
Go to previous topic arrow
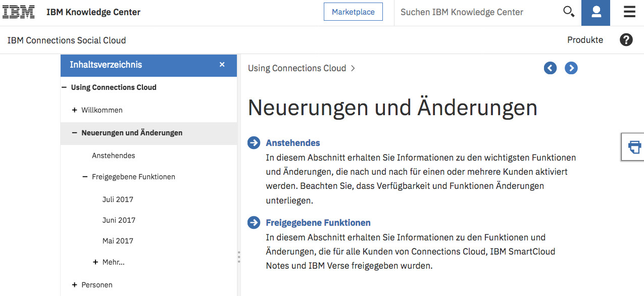point(550,68)
